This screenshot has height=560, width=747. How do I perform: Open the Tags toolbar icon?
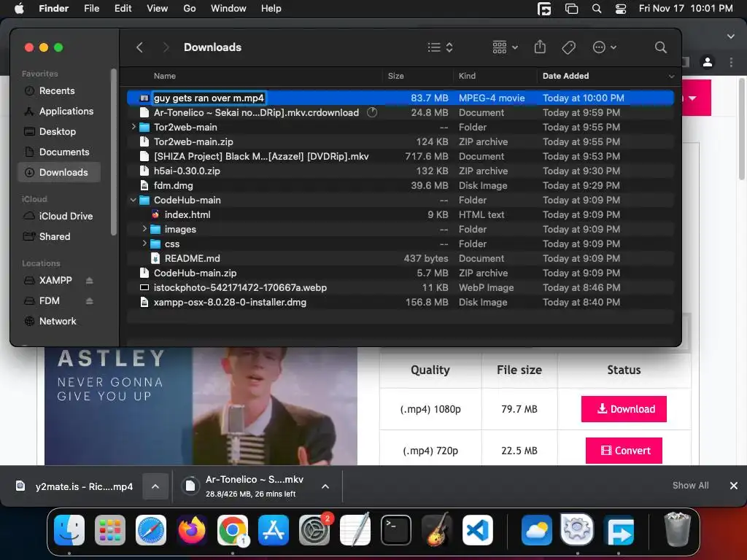[568, 47]
